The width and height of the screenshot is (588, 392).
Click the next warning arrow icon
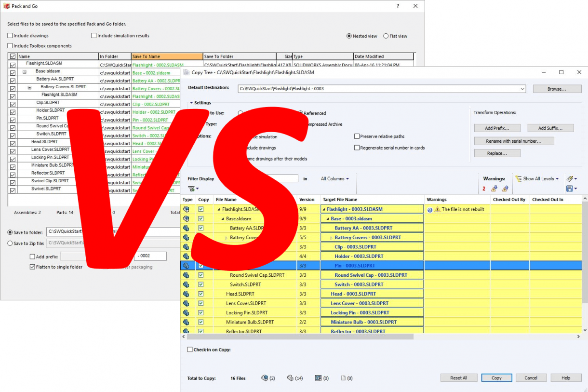tap(494, 189)
